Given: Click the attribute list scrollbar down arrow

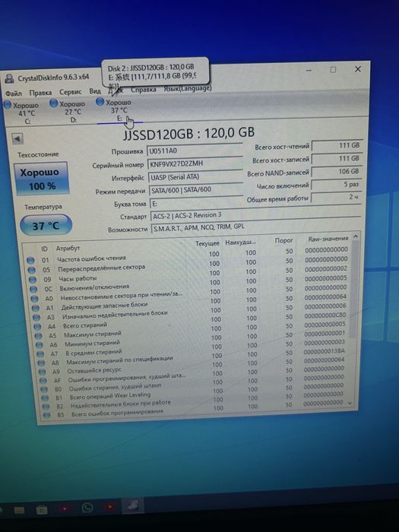Looking at the screenshot, I should point(350,402).
